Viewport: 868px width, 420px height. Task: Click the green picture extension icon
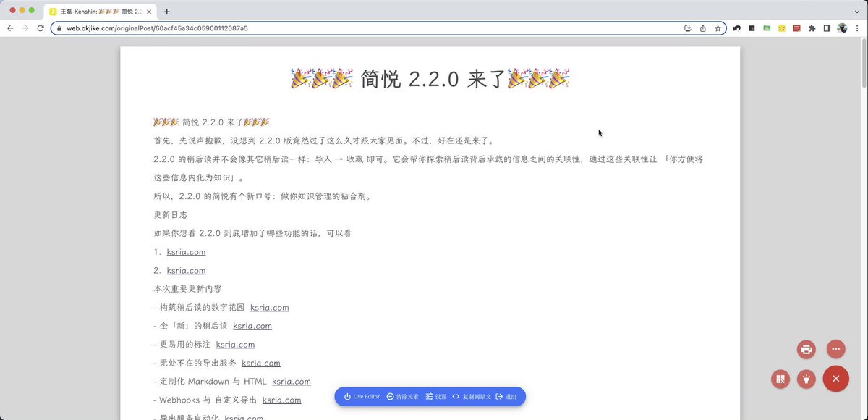click(767, 28)
